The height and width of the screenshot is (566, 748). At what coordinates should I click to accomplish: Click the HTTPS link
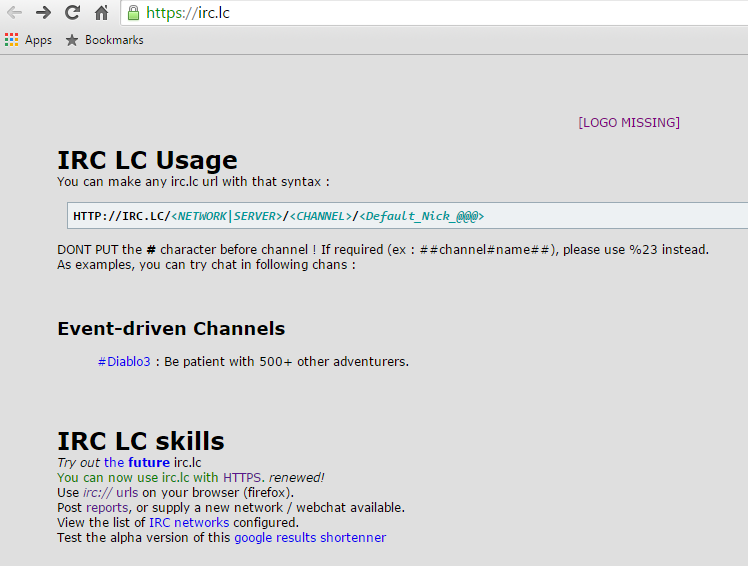(x=242, y=477)
